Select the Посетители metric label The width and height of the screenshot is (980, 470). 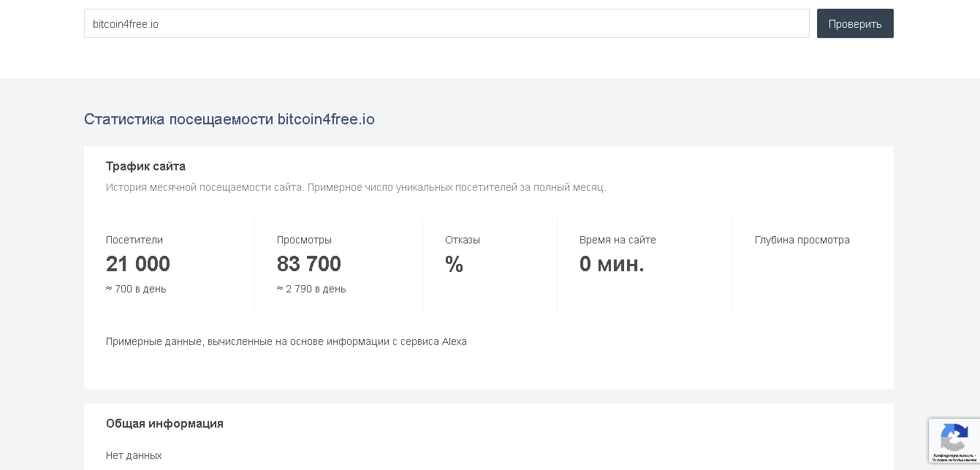[x=134, y=240]
